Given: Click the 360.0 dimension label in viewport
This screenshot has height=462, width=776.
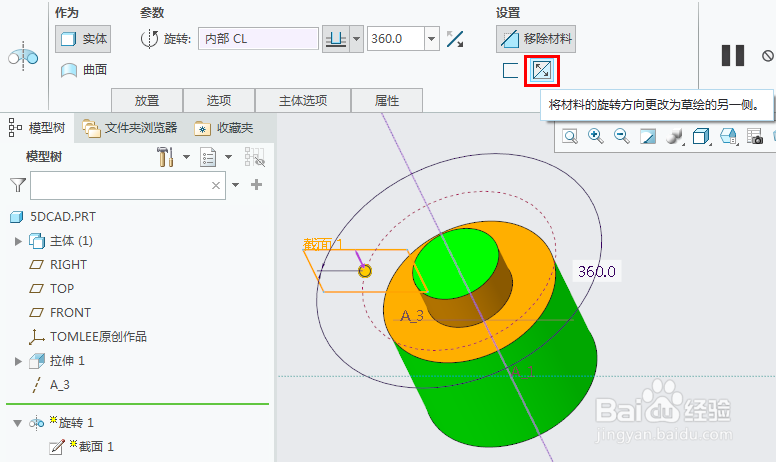Looking at the screenshot, I should 596,272.
